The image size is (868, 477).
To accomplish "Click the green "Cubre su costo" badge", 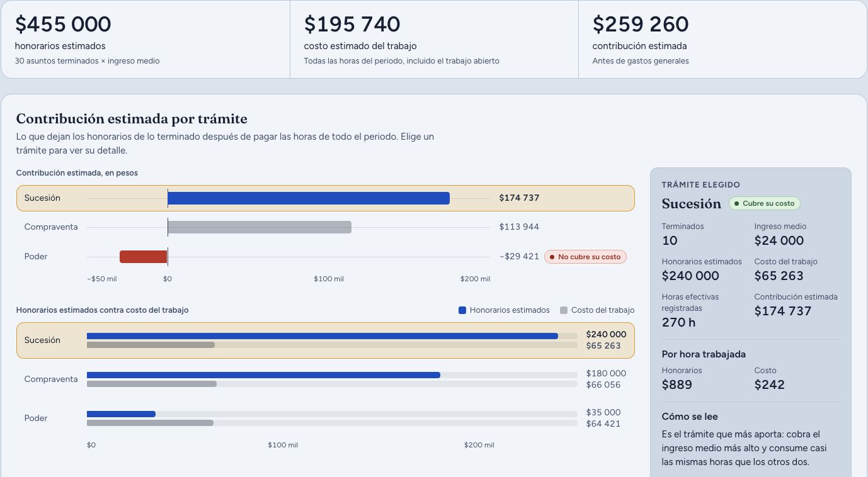I will 764,204.
